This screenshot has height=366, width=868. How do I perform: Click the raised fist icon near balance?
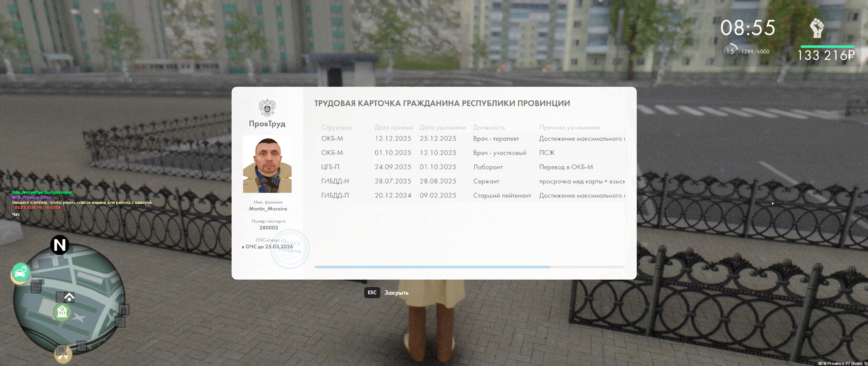pyautogui.click(x=817, y=28)
